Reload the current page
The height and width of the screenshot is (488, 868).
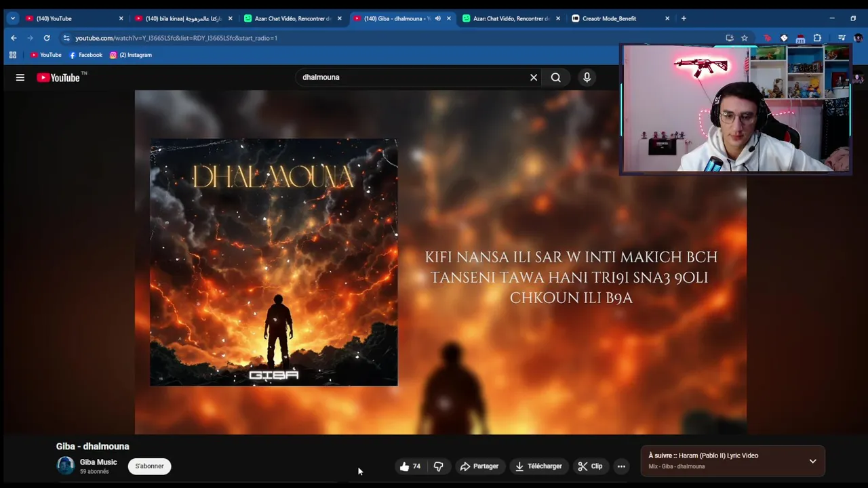tap(47, 38)
